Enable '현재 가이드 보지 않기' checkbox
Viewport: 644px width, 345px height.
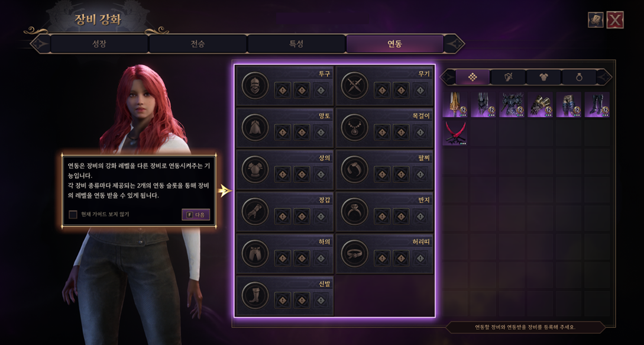(73, 214)
